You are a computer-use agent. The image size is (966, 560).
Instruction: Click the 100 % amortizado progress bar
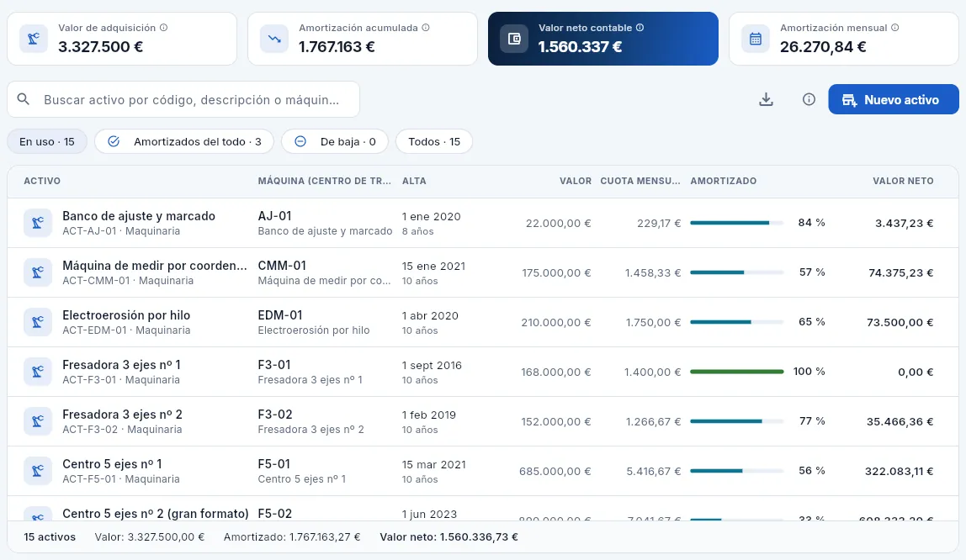[737, 372]
